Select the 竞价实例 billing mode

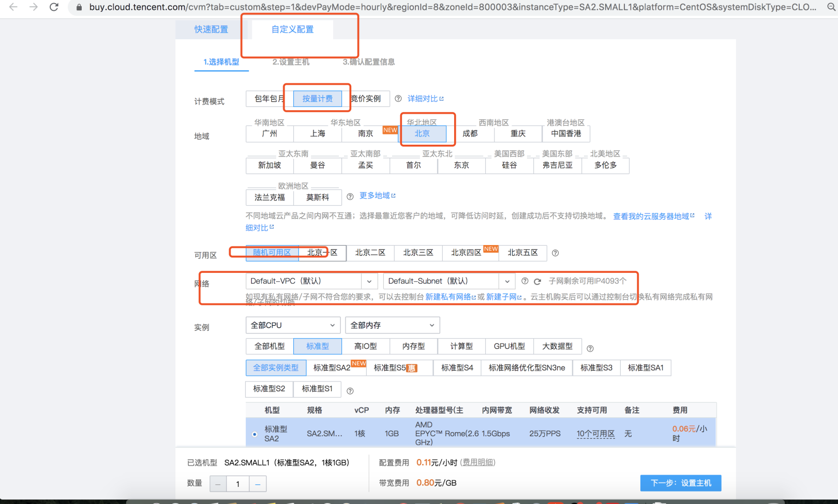point(366,99)
